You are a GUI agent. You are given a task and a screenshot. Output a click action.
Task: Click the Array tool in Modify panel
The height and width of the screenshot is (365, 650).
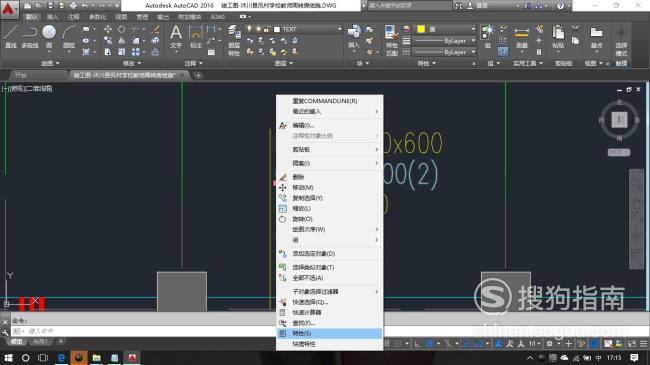136,52
